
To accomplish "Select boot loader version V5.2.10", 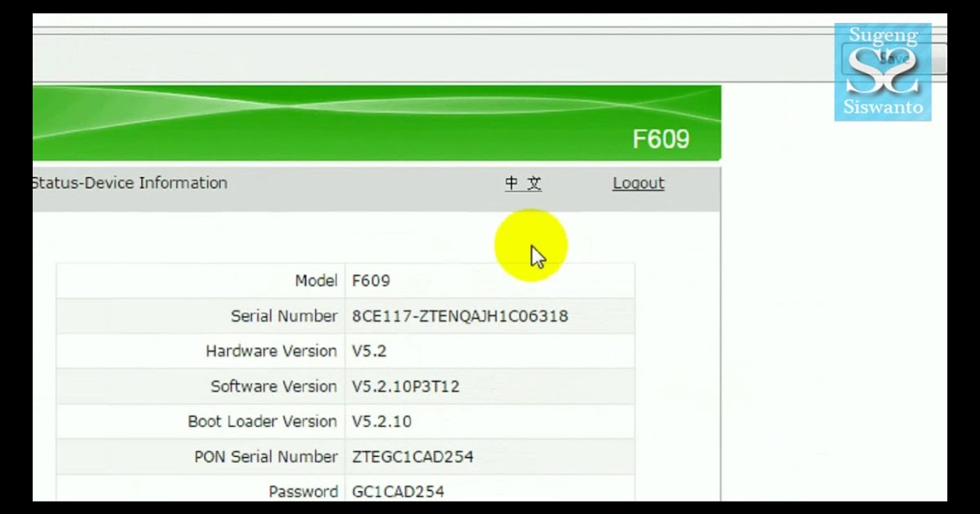I will 381,421.
